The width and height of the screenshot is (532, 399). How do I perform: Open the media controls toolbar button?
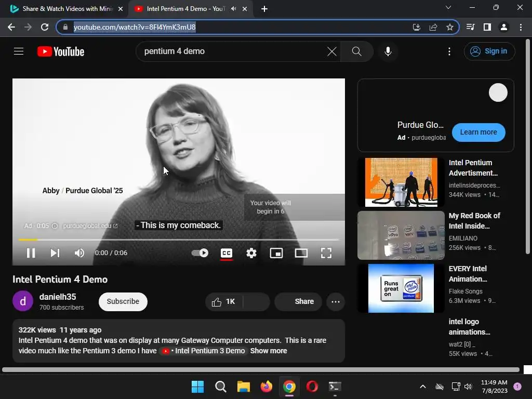pos(470,27)
